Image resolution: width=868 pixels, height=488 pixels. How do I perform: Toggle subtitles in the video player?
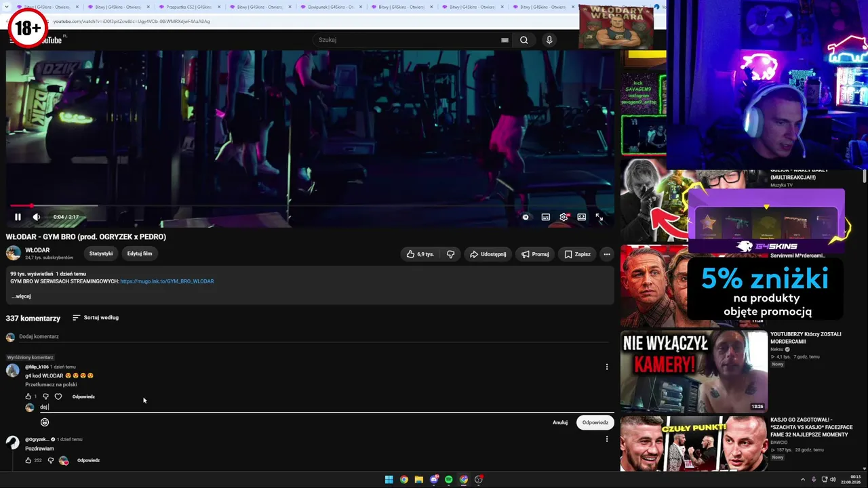[x=545, y=217]
